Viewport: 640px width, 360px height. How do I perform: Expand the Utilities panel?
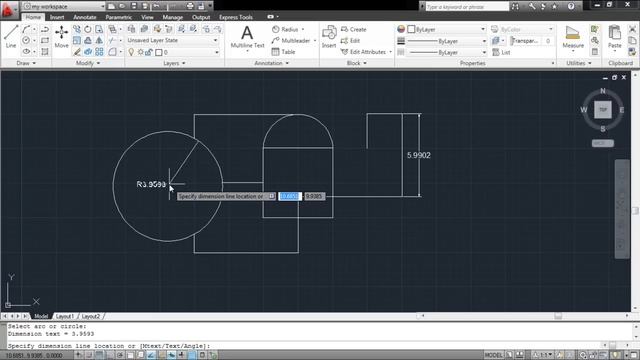click(579, 63)
